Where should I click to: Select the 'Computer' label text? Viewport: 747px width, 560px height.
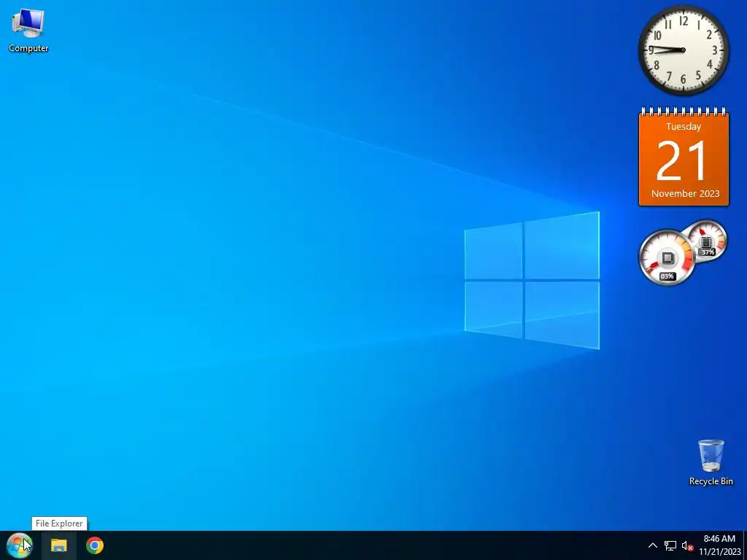pos(28,48)
